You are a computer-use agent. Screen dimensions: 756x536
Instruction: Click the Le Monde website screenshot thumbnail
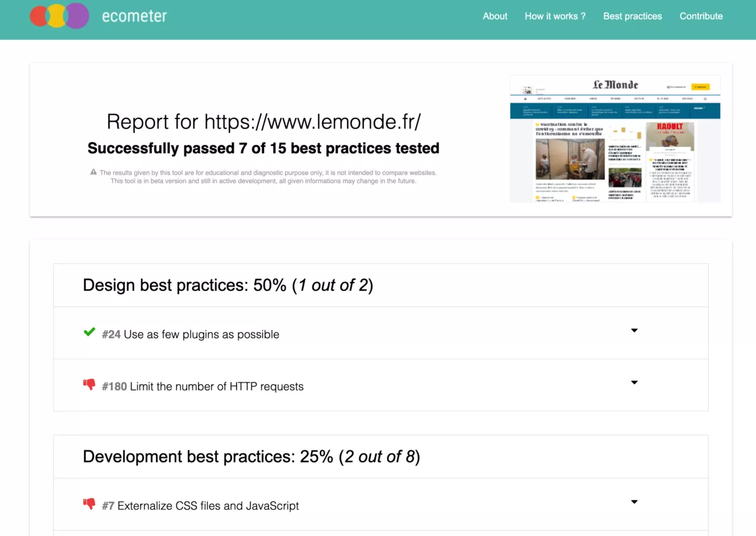pyautogui.click(x=615, y=139)
